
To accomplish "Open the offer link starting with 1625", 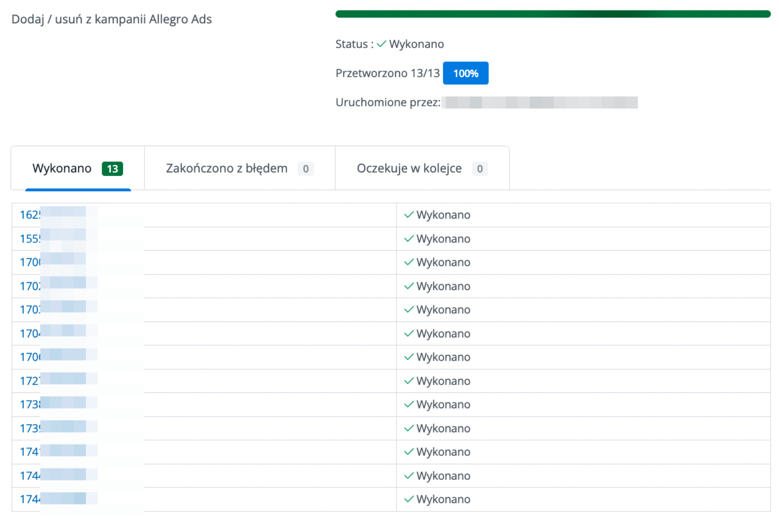I will (30, 215).
